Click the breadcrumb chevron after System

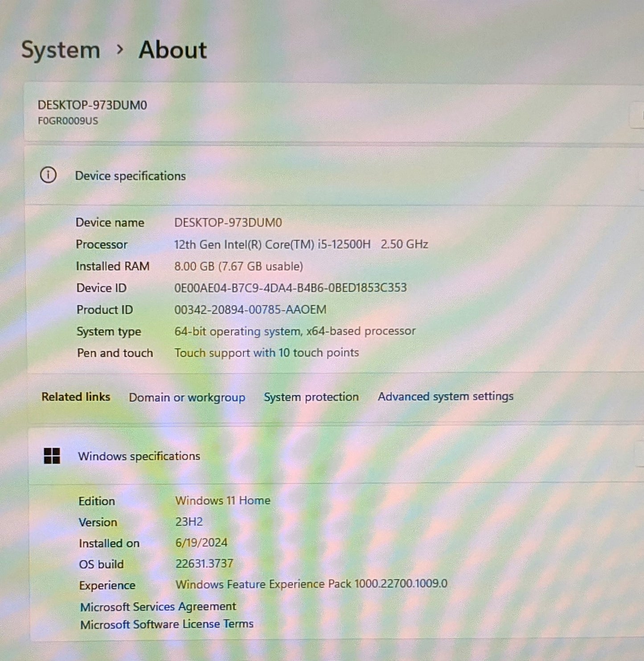click(x=119, y=49)
